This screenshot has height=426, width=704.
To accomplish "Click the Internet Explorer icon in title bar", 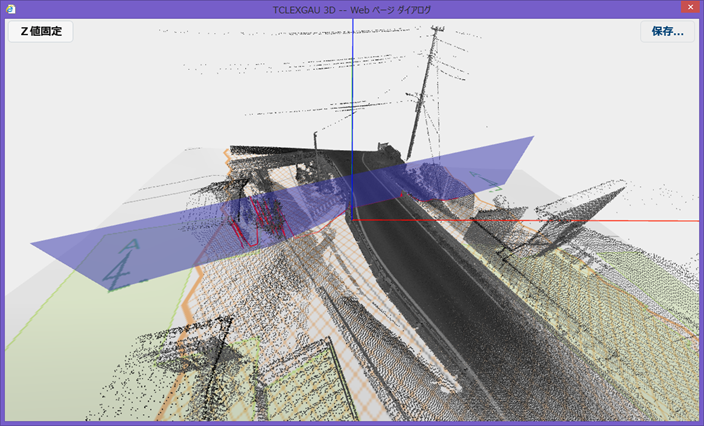I will click(11, 9).
